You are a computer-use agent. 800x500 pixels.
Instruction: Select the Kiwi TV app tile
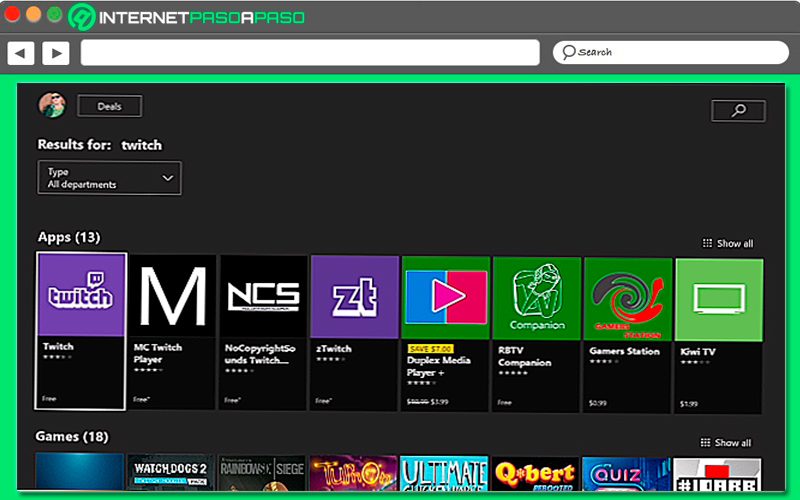coord(719,335)
